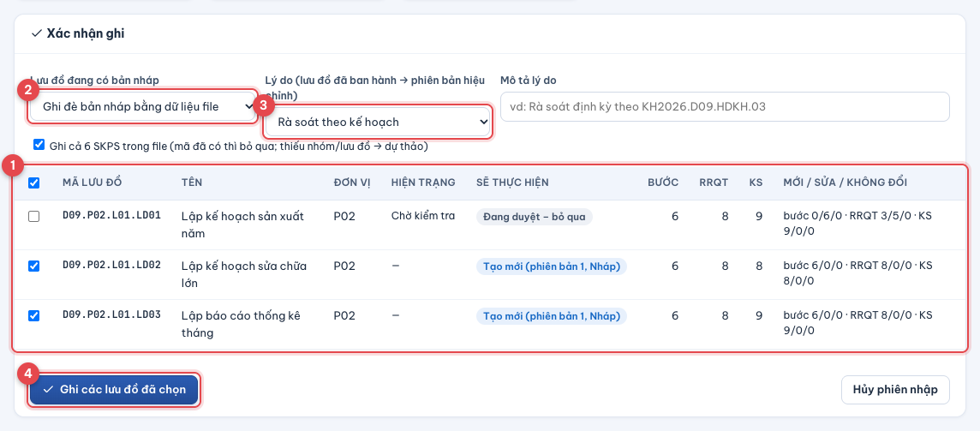Click the MÃ LƯU ĐỒ column header
This screenshot has width=980, height=431.
point(92,183)
